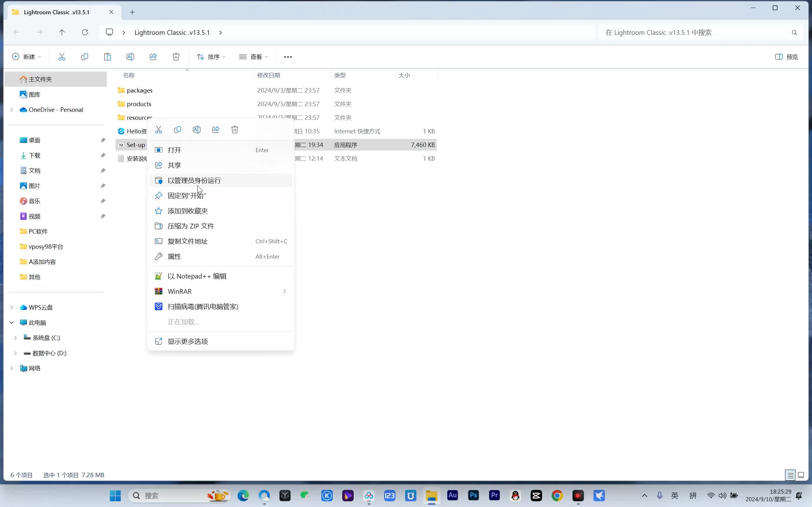The height and width of the screenshot is (507, 812).
Task: Select 以管理员身份运行 in context menu
Action: click(194, 180)
